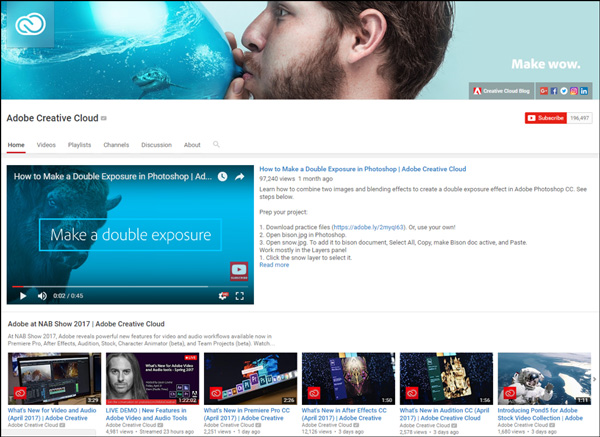The width and height of the screenshot is (600, 437).
Task: Open the Twitter icon in banner
Action: [564, 91]
